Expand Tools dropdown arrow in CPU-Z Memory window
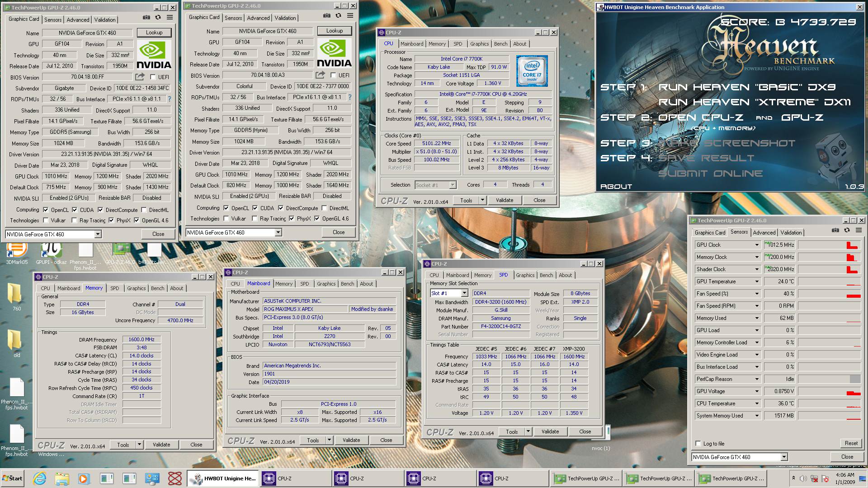 pos(139,445)
